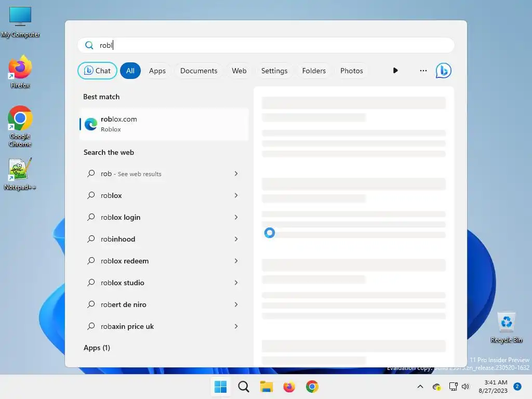The width and height of the screenshot is (532, 399).
Task: Switch to the Settings filter tab
Action: (274, 71)
